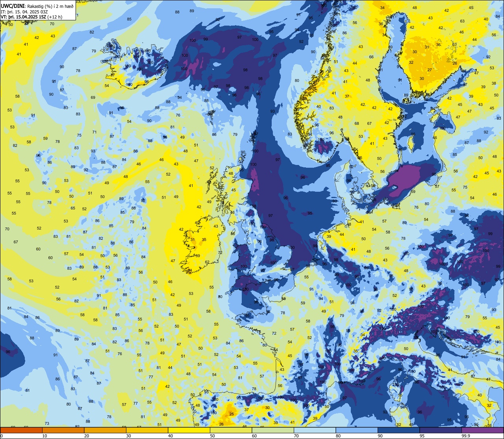The image size is (504, 439).
Task: Click the legend tick label '30'
Action: coord(128,436)
